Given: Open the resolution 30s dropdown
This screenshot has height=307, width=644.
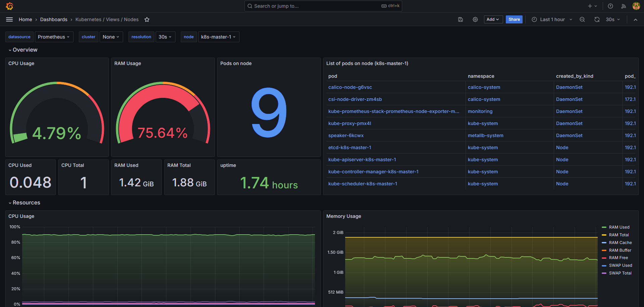Looking at the screenshot, I should click(x=165, y=37).
